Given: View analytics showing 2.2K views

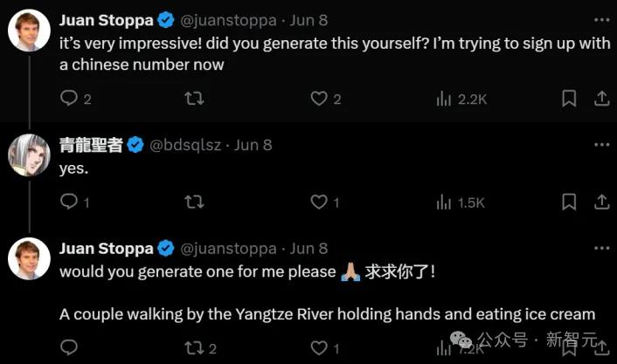Looking at the screenshot, I should coord(445,99).
